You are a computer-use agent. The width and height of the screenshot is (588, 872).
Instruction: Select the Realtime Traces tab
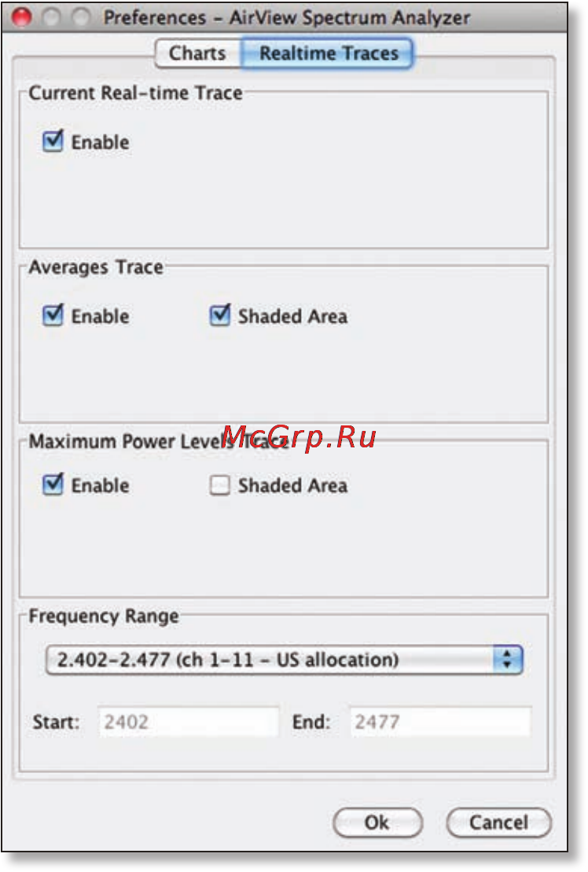click(327, 53)
